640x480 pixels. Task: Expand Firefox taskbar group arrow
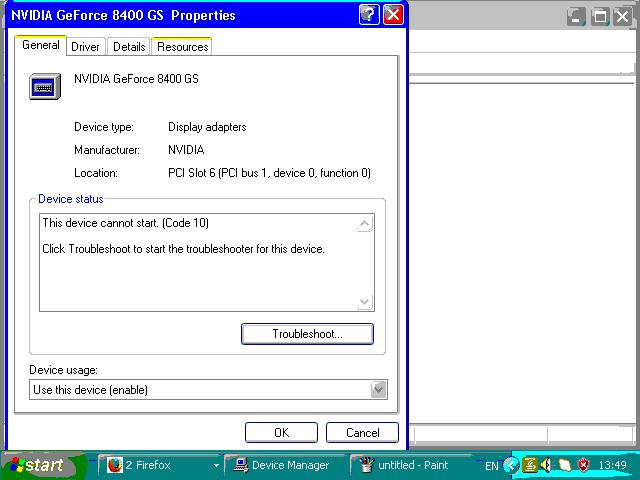coord(216,465)
